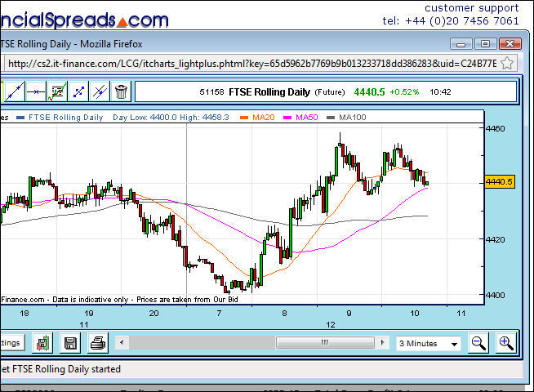The width and height of the screenshot is (534, 392).
Task: Close the Firefox chart window
Action: 510,44
